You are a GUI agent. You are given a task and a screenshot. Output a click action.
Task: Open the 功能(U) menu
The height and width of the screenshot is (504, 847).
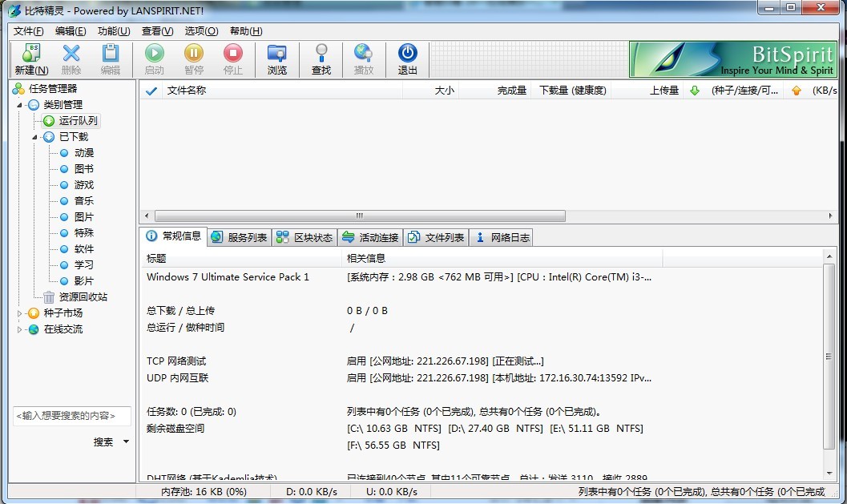pyautogui.click(x=113, y=31)
